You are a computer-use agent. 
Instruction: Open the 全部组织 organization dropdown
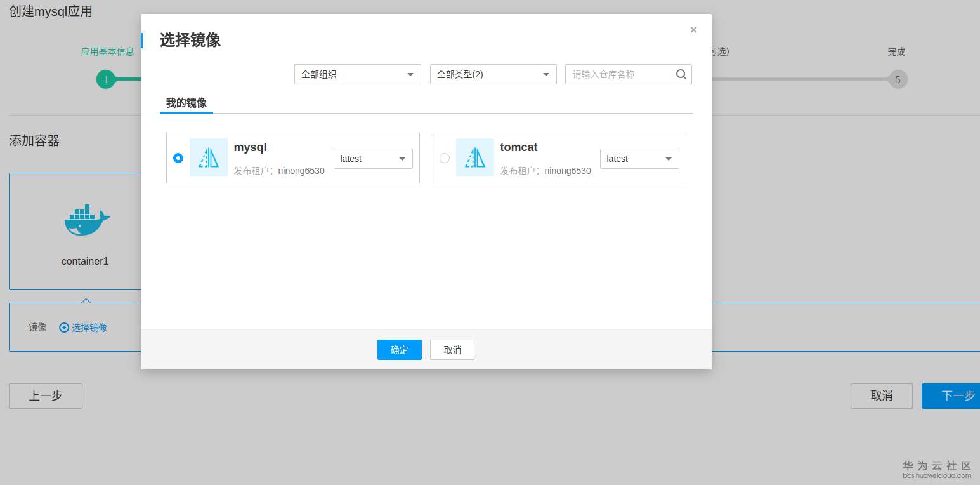pos(358,74)
